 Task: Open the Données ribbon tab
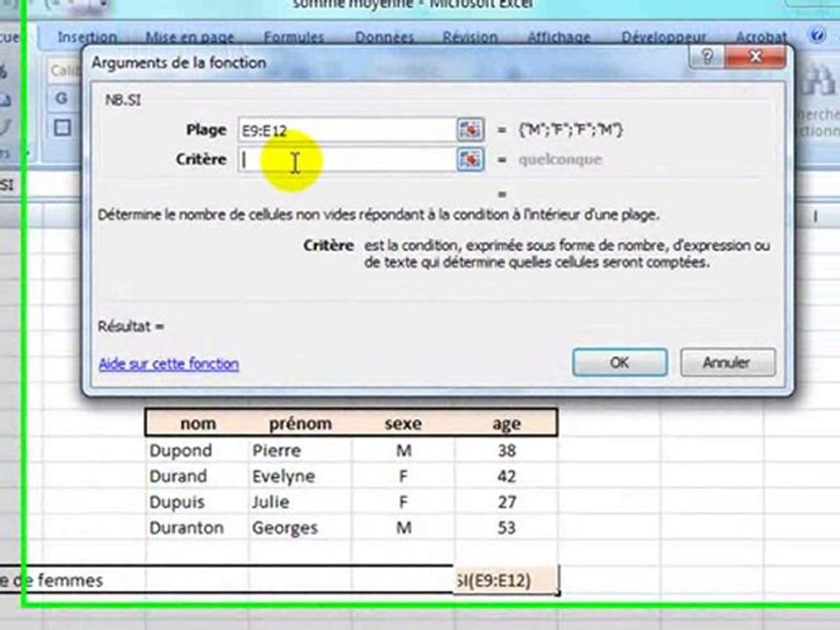click(x=385, y=37)
